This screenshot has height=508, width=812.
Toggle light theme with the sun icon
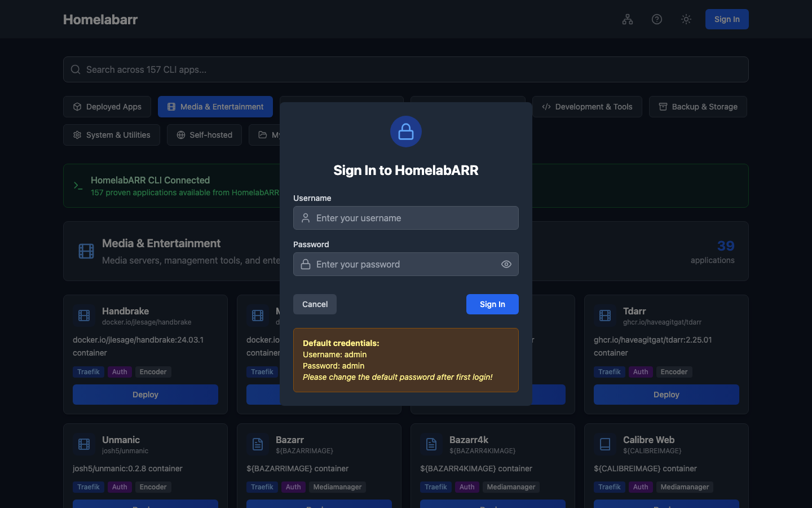click(x=686, y=19)
